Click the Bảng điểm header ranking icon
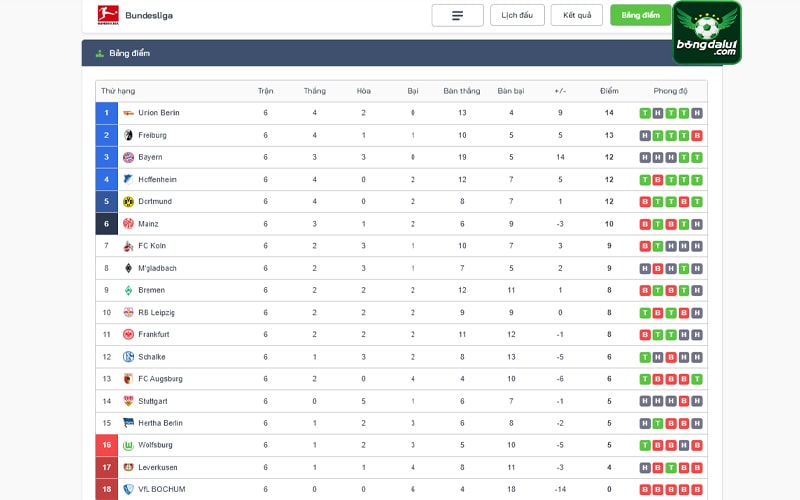This screenshot has width=800, height=500. pyautogui.click(x=100, y=53)
